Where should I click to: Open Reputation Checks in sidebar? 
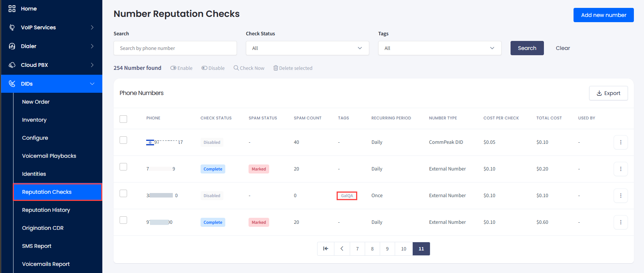pyautogui.click(x=57, y=192)
